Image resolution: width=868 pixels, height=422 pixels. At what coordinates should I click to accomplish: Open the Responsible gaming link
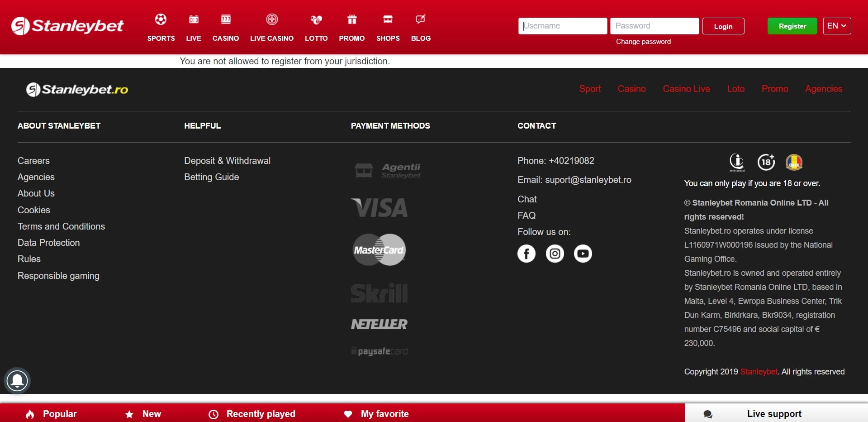(x=58, y=276)
